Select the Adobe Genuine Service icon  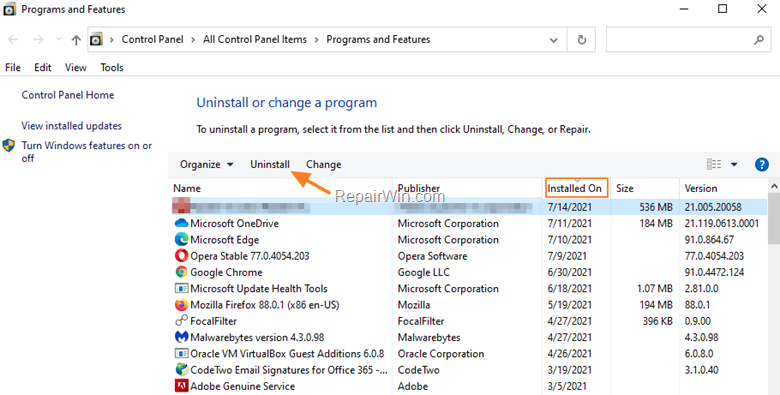tap(182, 386)
